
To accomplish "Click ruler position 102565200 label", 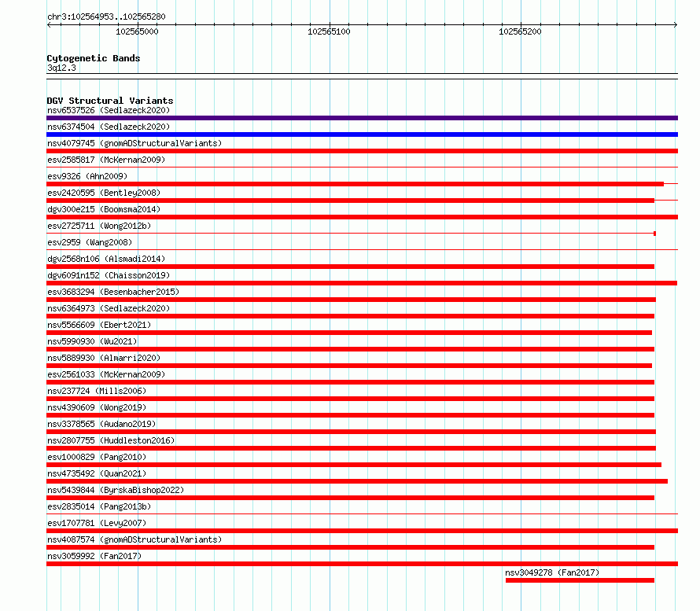I will (x=520, y=31).
